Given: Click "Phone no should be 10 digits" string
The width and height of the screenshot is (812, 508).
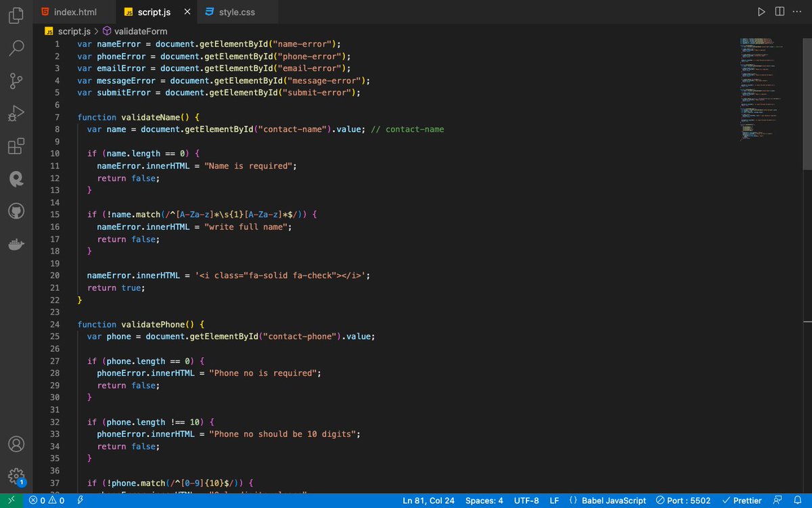Looking at the screenshot, I should (x=282, y=434).
